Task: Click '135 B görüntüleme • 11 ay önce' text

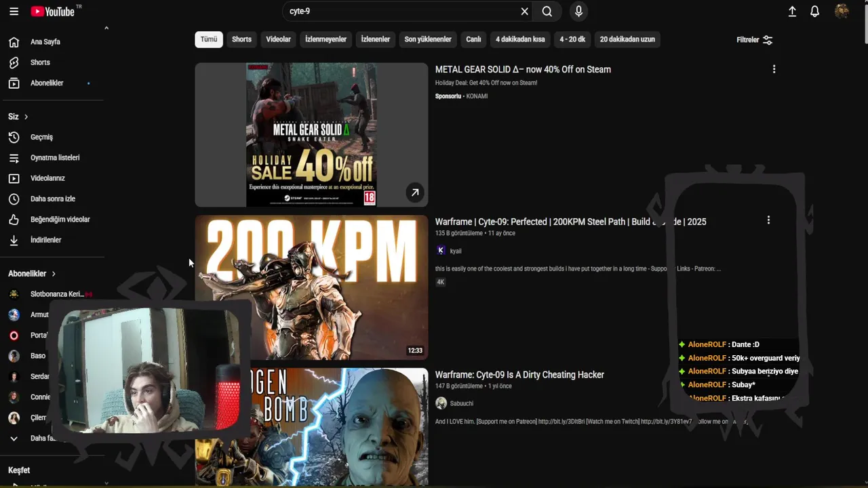Action: (x=475, y=233)
